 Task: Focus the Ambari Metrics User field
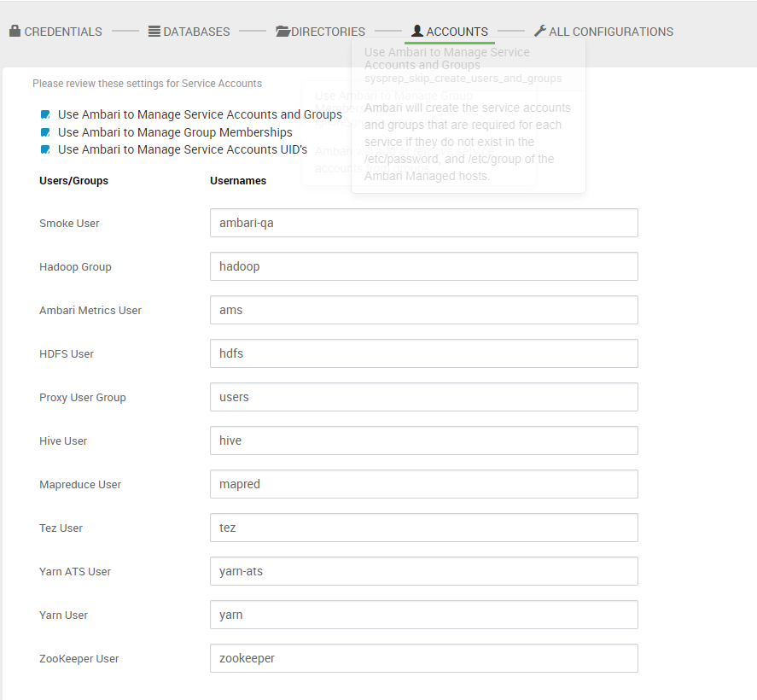pyautogui.click(x=424, y=310)
